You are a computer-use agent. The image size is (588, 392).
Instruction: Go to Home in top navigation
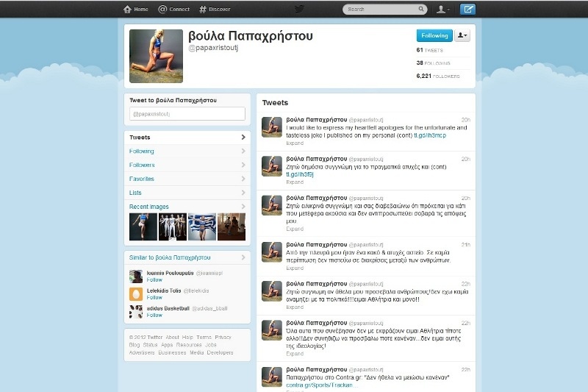[x=136, y=9]
